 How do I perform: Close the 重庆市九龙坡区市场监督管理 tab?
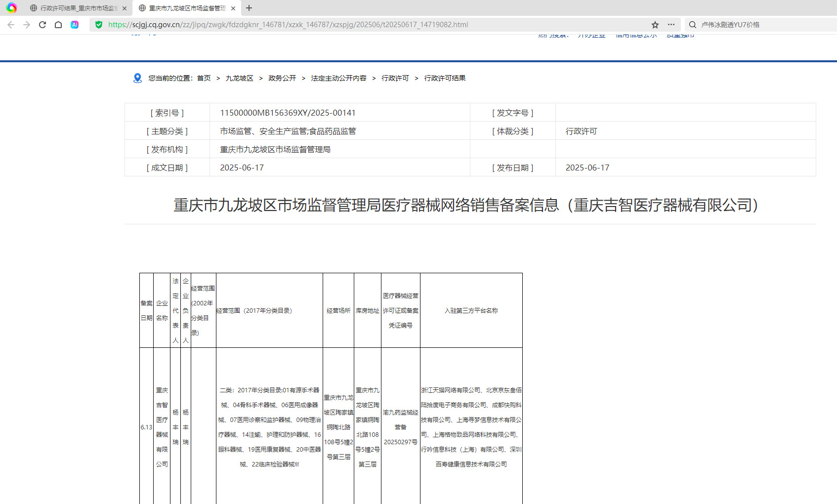(x=233, y=8)
